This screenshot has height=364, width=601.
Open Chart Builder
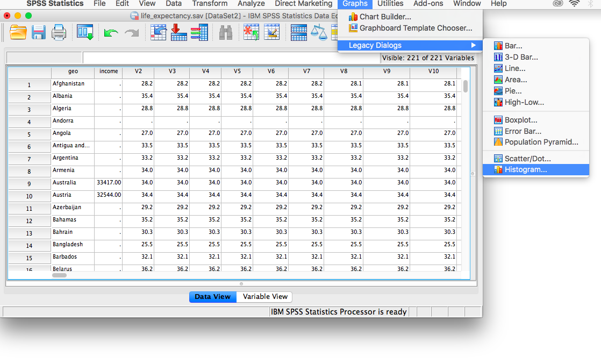[x=385, y=17]
